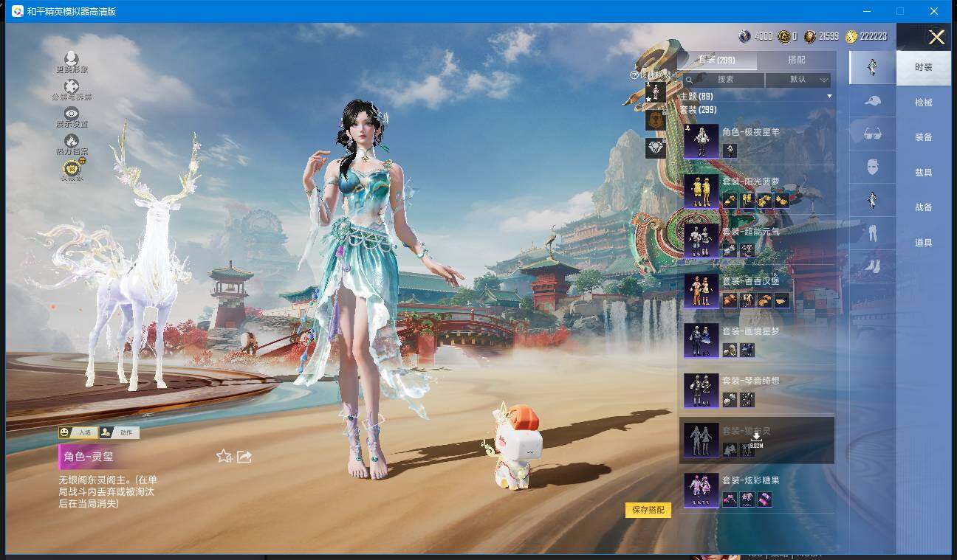Switch to the 套装(299) tab
Screen dimensions: 957x560
pos(717,60)
